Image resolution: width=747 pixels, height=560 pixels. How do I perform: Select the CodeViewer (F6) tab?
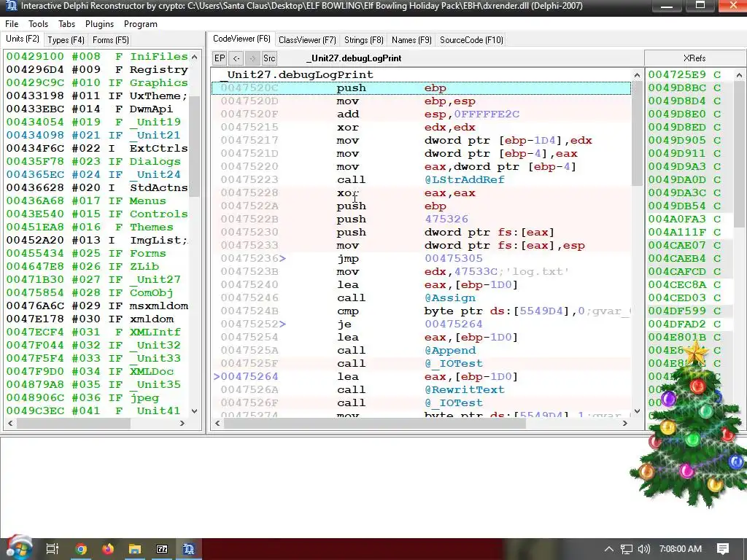coord(241,39)
